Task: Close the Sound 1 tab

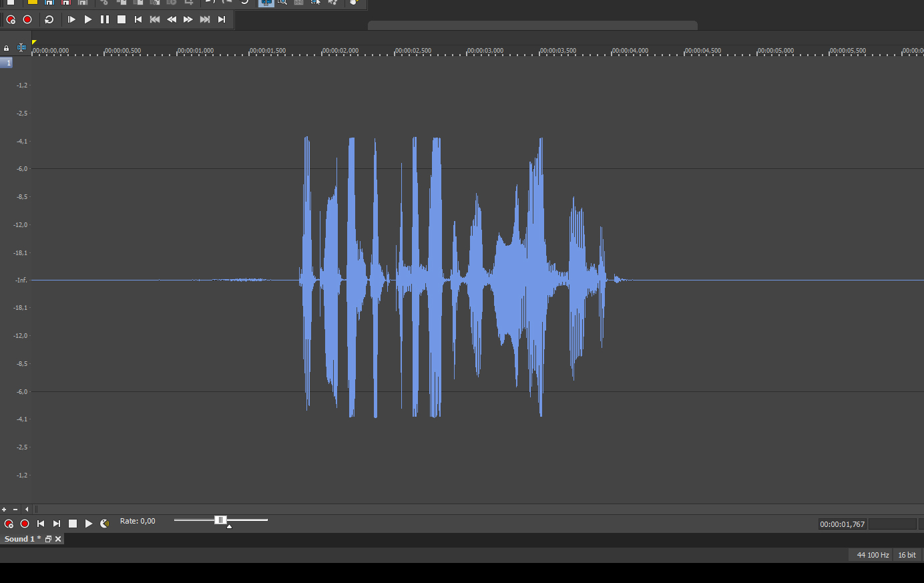Action: click(x=58, y=540)
